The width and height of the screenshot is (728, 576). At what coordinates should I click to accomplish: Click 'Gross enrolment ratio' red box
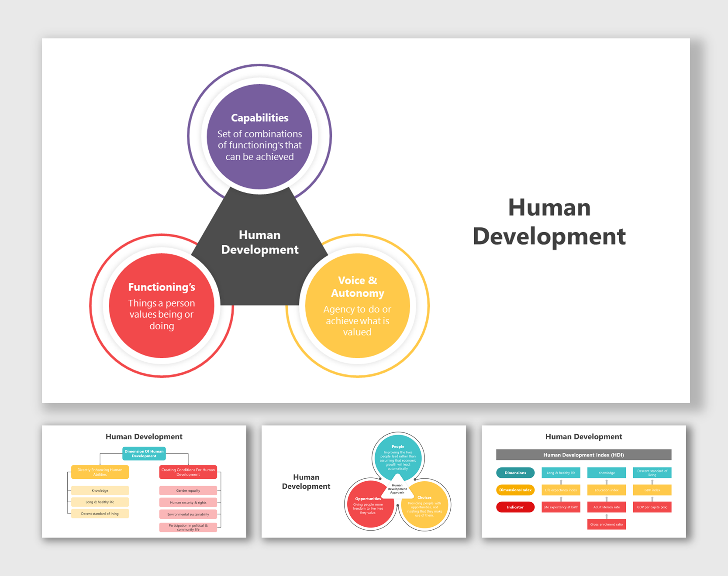(x=607, y=524)
